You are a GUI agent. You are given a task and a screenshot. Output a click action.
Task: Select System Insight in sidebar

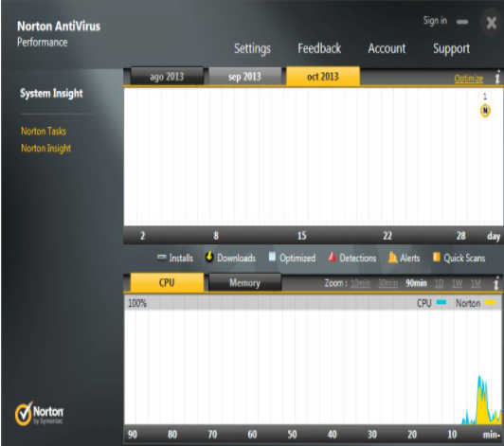51,93
